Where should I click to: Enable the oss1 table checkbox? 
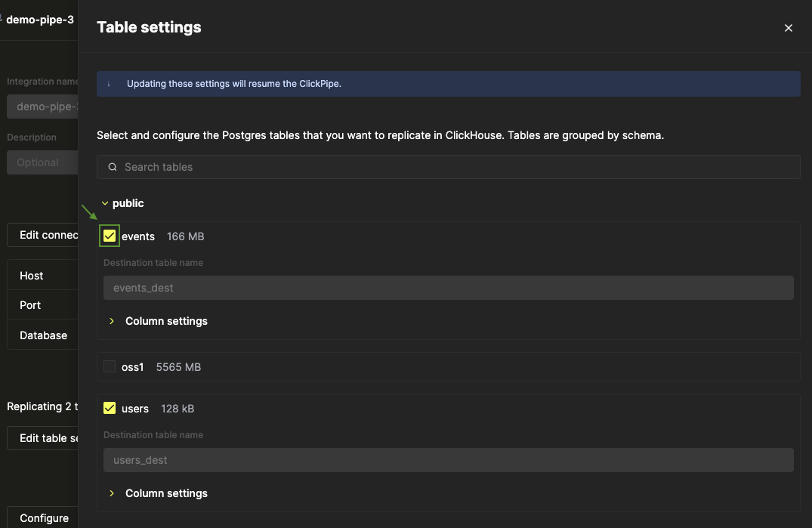tap(110, 367)
